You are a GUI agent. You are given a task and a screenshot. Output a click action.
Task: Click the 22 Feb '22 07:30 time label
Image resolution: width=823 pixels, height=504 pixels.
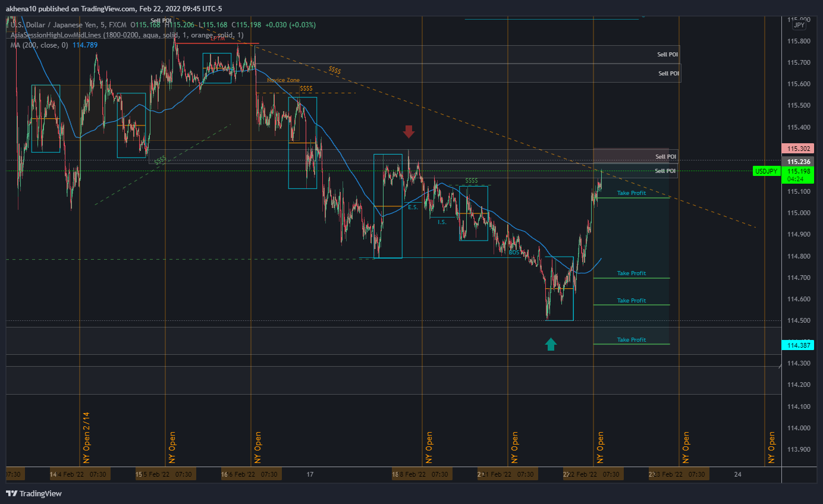pyautogui.click(x=593, y=474)
